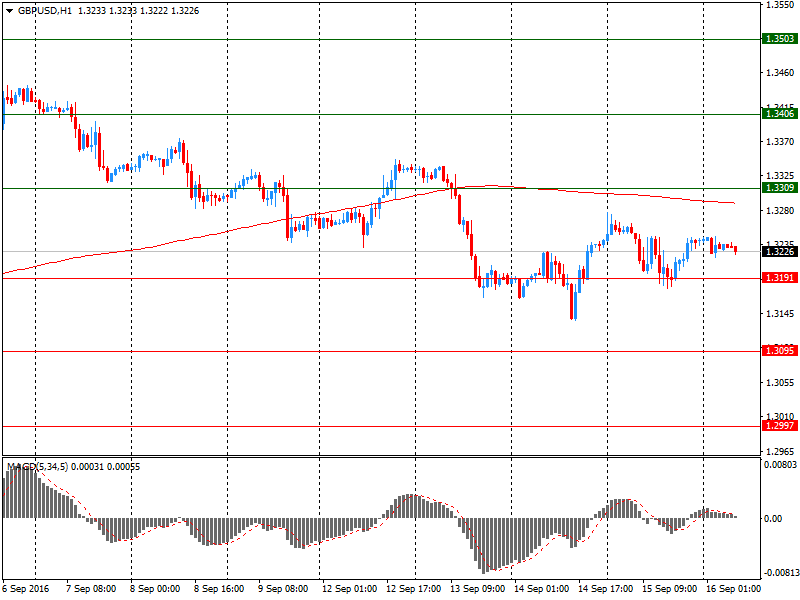800x600 pixels.
Task: Click the MACD scale value -0.00813
Action: (780, 572)
